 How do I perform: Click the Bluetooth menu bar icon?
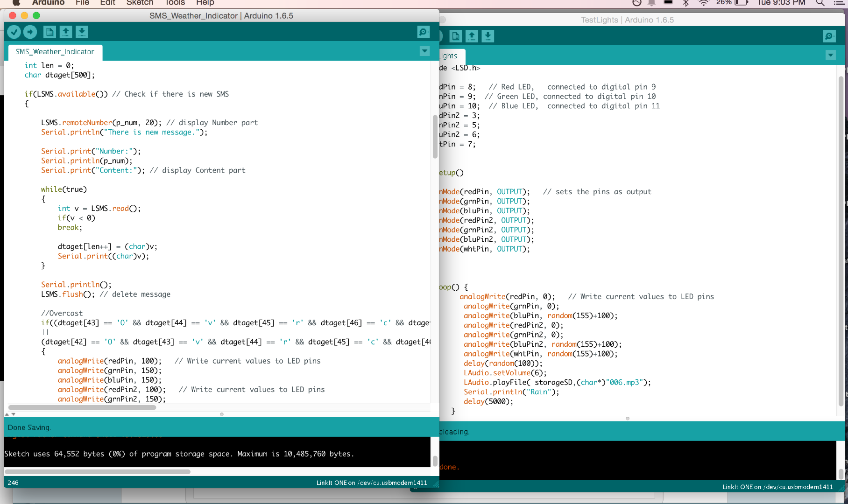click(685, 2)
